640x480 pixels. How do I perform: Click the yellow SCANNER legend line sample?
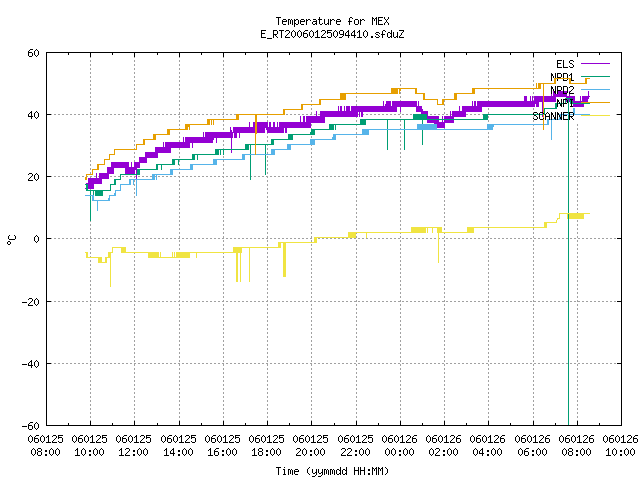coord(595,116)
